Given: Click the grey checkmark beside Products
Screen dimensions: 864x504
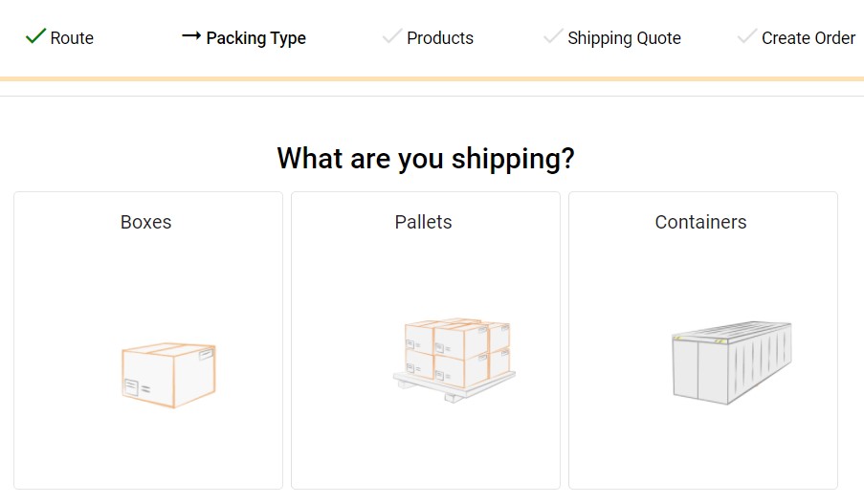Looking at the screenshot, I should 392,35.
